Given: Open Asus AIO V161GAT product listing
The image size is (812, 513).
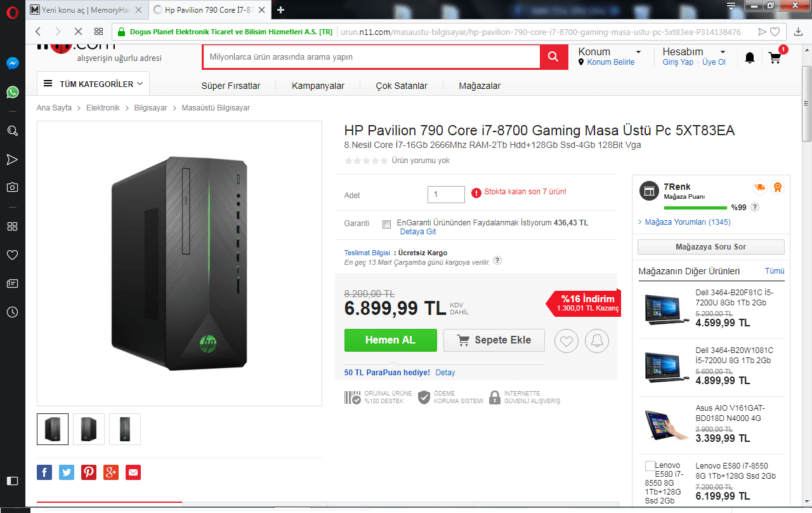Looking at the screenshot, I should [x=711, y=423].
